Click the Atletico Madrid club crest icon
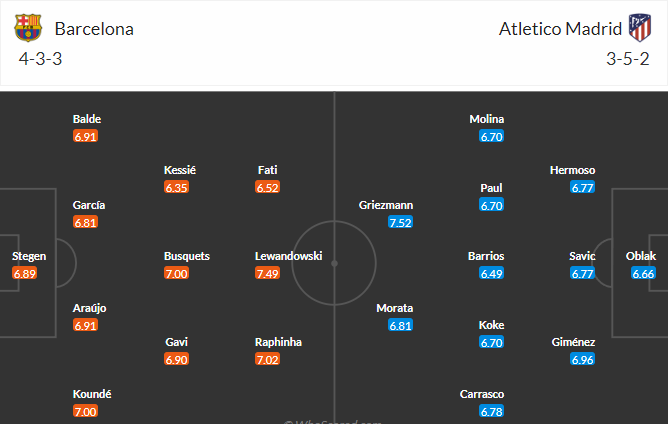This screenshot has height=424, width=668. pos(640,28)
